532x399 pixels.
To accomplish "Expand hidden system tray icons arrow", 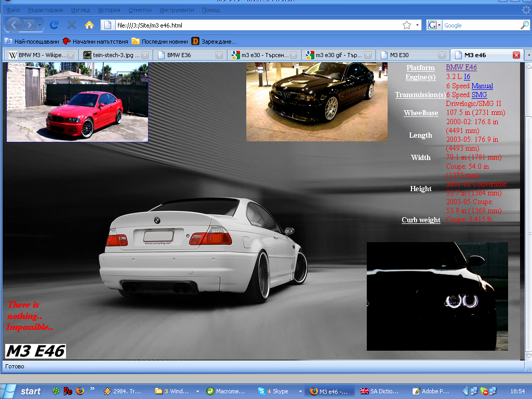I will coord(465,391).
